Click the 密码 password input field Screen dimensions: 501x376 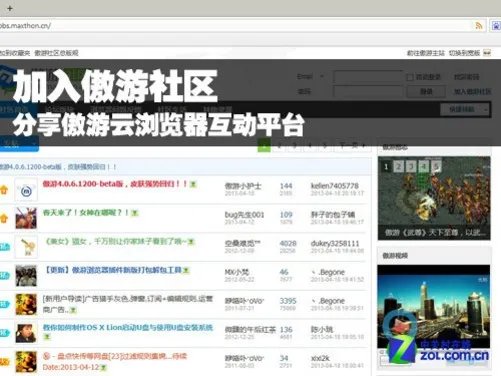coord(368,91)
